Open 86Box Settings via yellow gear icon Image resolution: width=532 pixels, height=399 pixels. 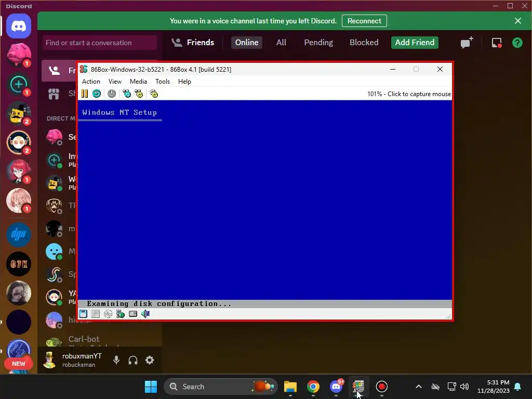pyautogui.click(x=154, y=94)
